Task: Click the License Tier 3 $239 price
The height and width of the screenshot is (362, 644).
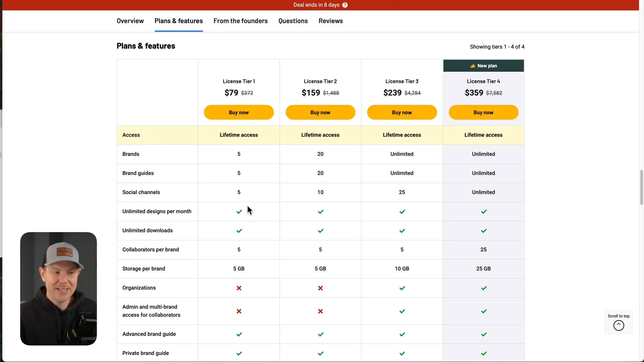Action: click(x=392, y=93)
